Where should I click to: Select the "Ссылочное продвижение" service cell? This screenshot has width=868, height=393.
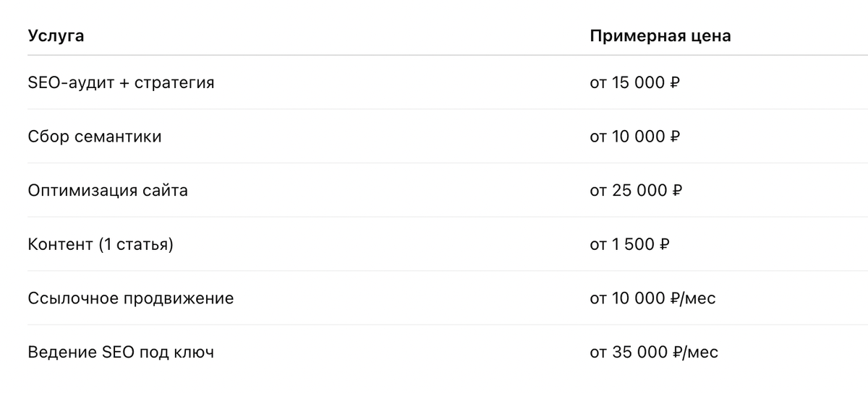click(x=131, y=298)
